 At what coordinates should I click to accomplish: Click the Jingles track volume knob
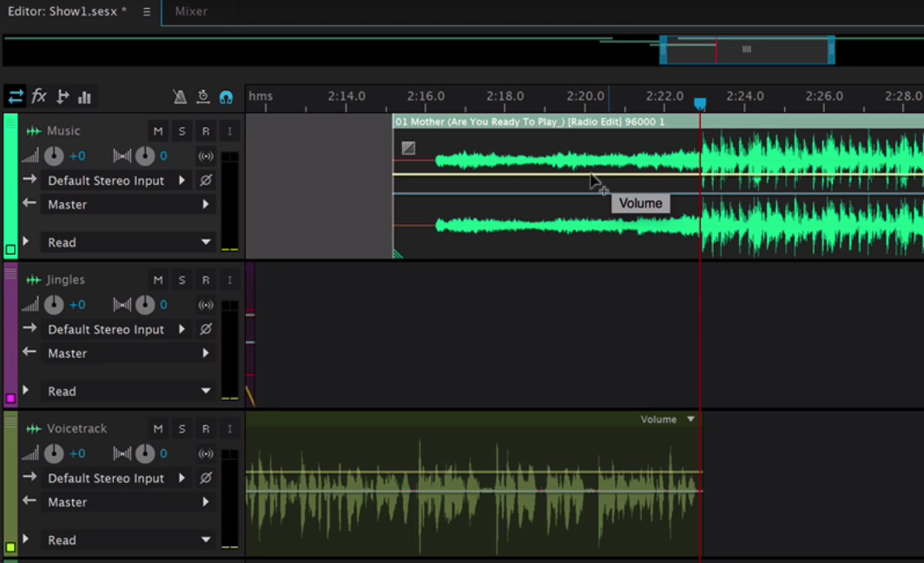(54, 305)
